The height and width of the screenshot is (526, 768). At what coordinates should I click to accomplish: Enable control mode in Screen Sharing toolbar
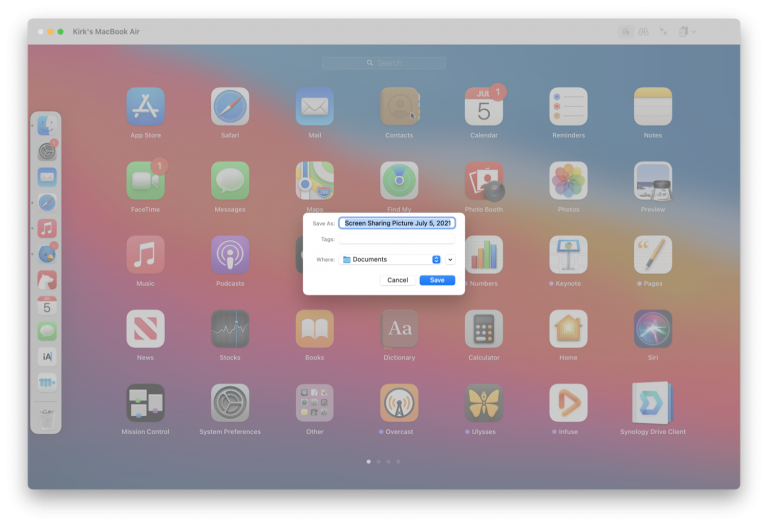tap(625, 32)
